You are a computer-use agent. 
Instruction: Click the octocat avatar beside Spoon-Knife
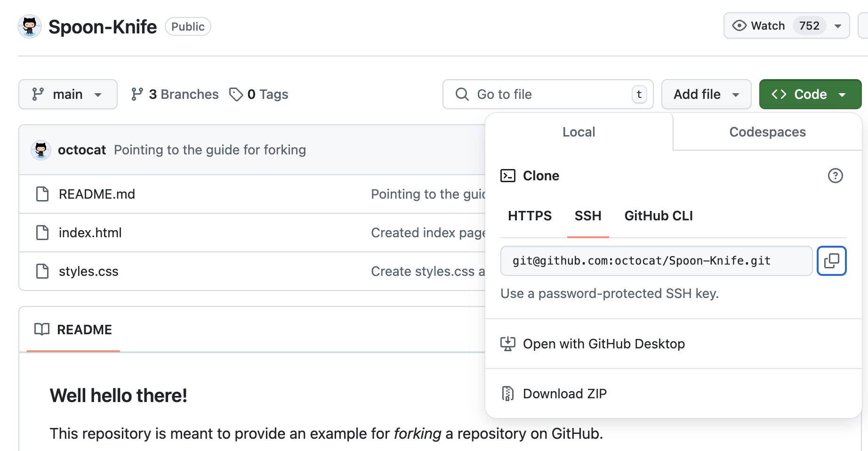click(x=30, y=26)
